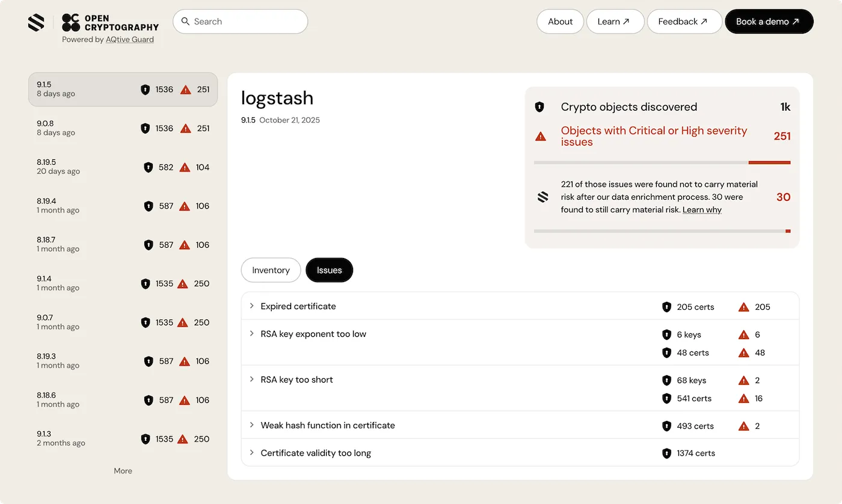Select version 9.0.8 in the version list
Viewport: 842px width, 504px height.
(x=123, y=128)
